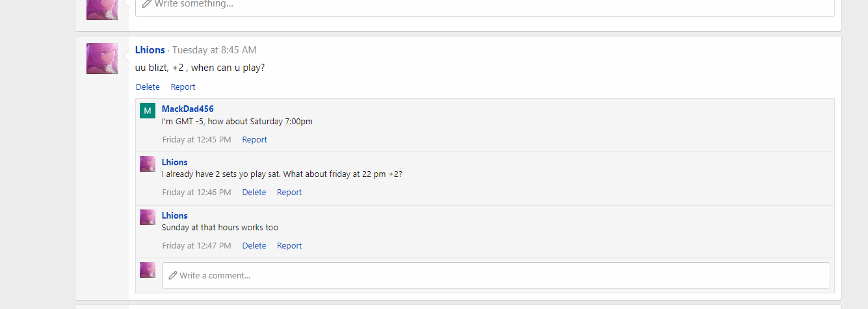Click MackDad456's green M avatar icon

[x=148, y=111]
